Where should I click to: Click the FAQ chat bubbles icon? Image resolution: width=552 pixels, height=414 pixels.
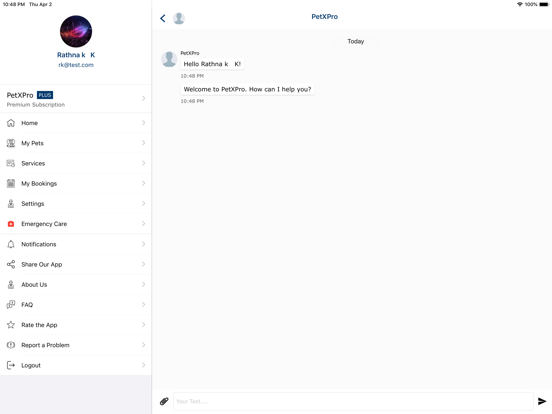(11, 305)
